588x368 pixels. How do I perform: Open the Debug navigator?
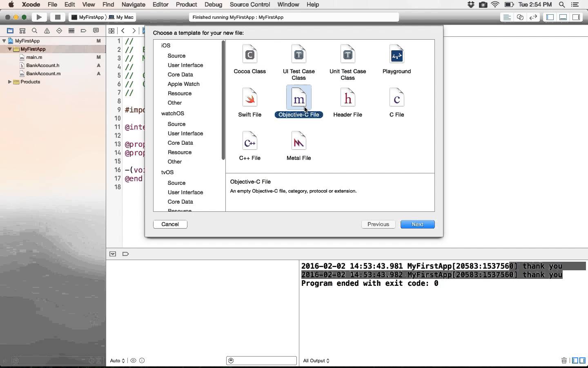(x=71, y=31)
